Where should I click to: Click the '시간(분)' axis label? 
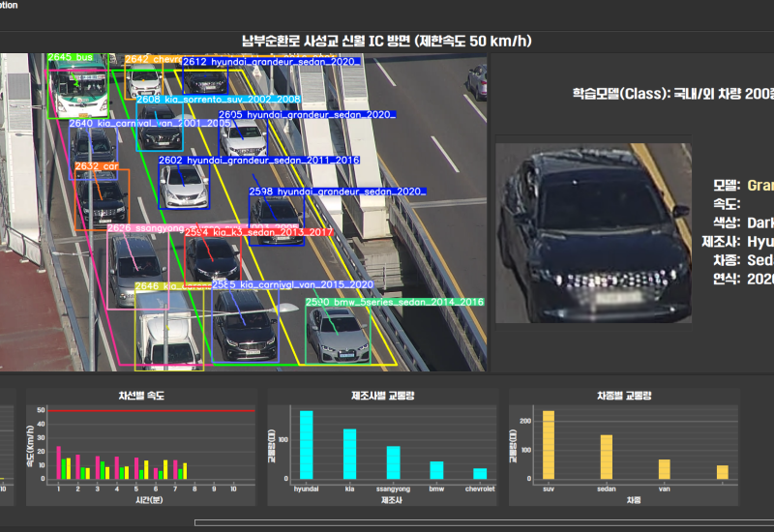(149, 500)
